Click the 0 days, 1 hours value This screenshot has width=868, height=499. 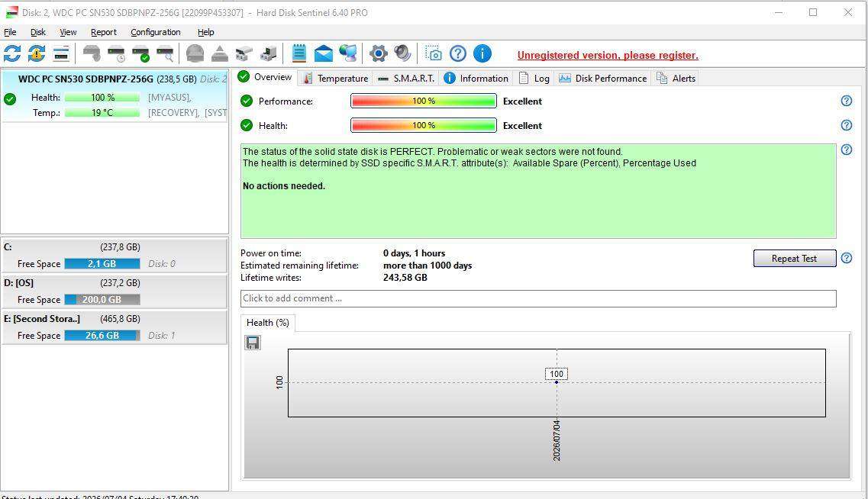pos(414,253)
